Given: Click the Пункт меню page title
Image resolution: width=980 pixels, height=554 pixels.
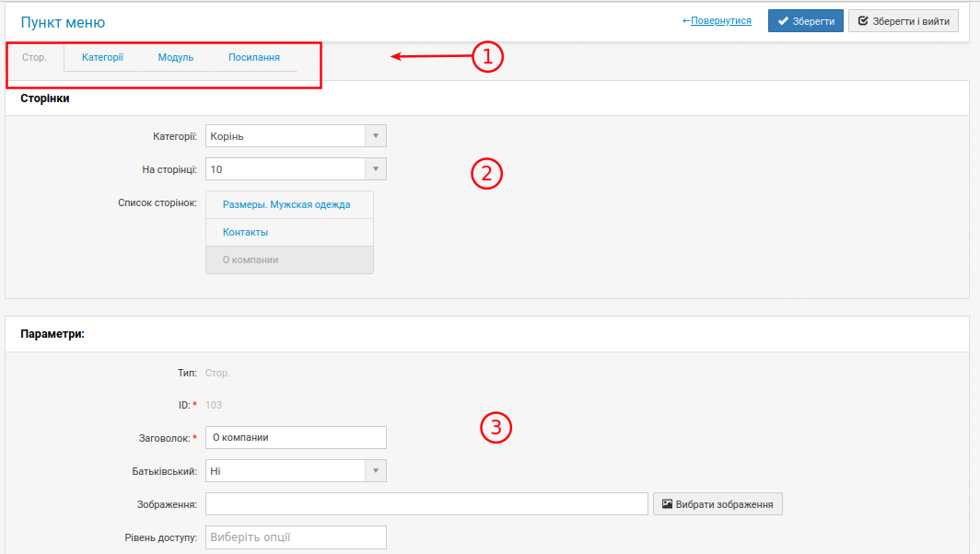Looking at the screenshot, I should pos(63,22).
